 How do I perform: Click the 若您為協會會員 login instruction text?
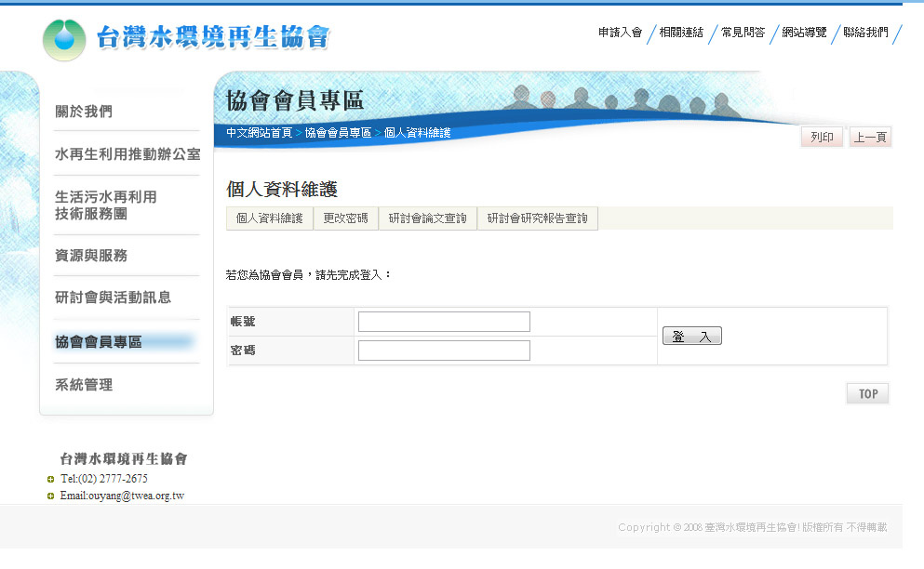pyautogui.click(x=309, y=274)
